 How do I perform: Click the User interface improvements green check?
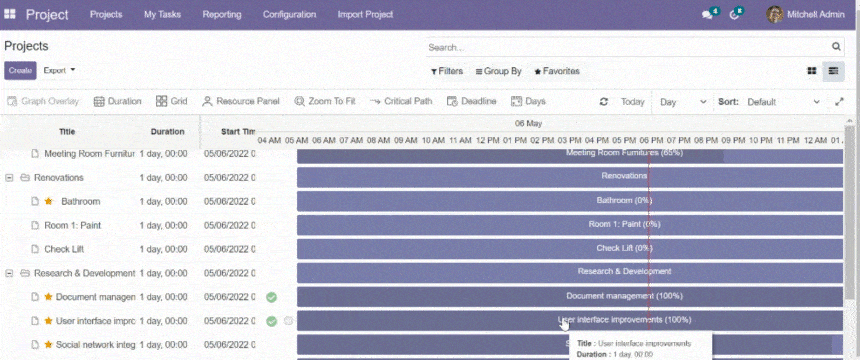click(271, 321)
